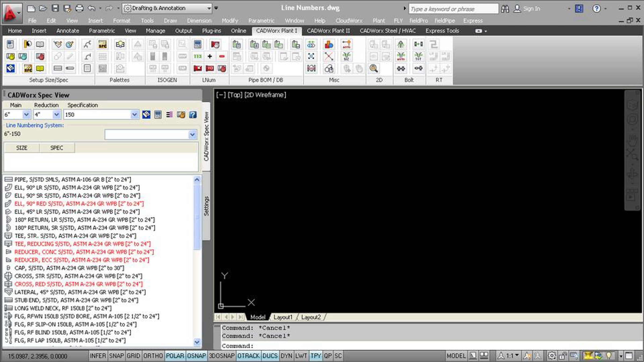Open the Main size dropdown

point(26,115)
